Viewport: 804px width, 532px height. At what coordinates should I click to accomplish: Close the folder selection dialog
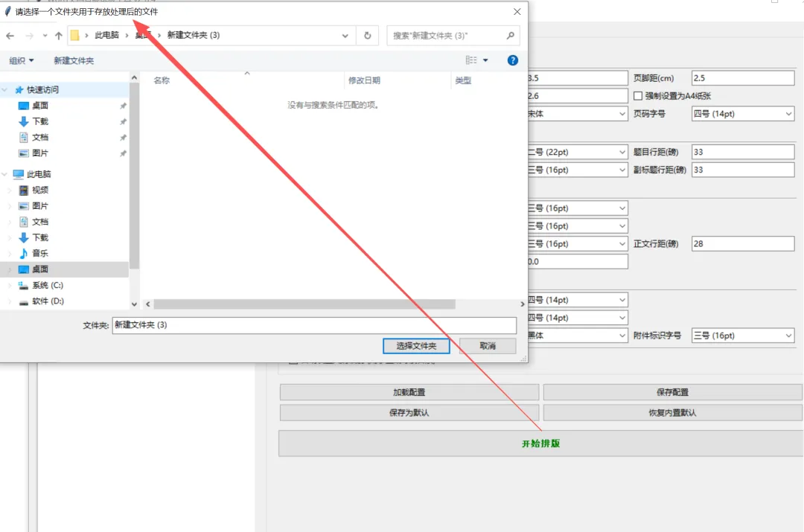(x=517, y=11)
